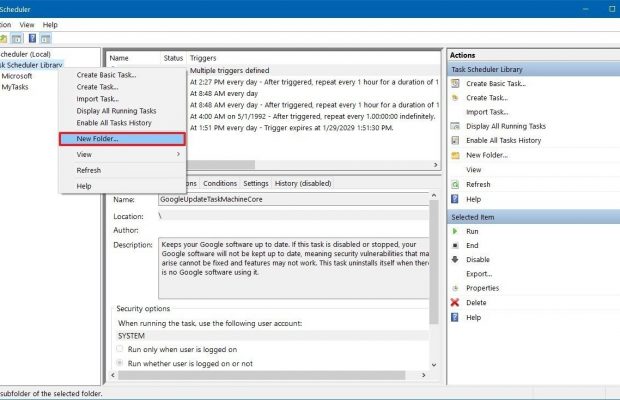Click the End task icon
620x400 pixels.
(455, 245)
